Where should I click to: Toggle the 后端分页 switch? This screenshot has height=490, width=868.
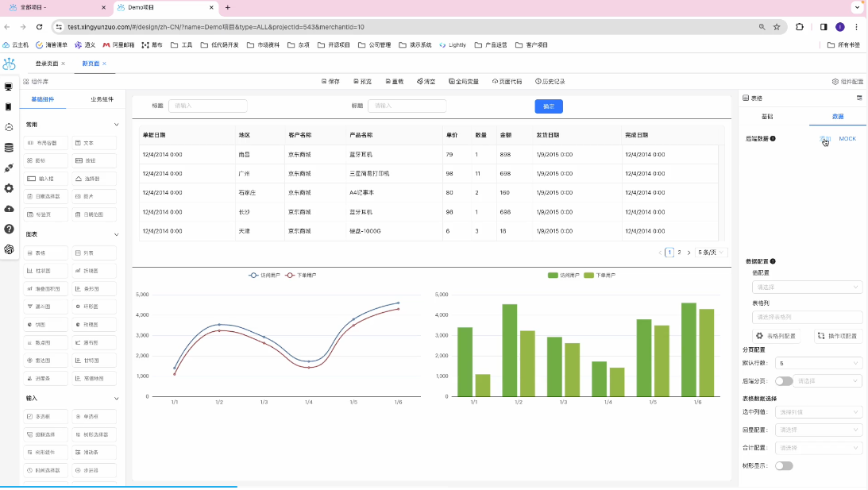coord(783,381)
